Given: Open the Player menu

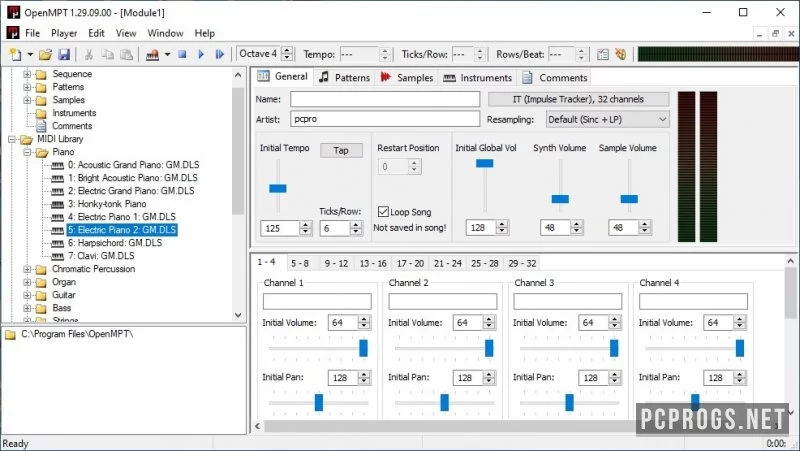Looking at the screenshot, I should click(x=64, y=33).
